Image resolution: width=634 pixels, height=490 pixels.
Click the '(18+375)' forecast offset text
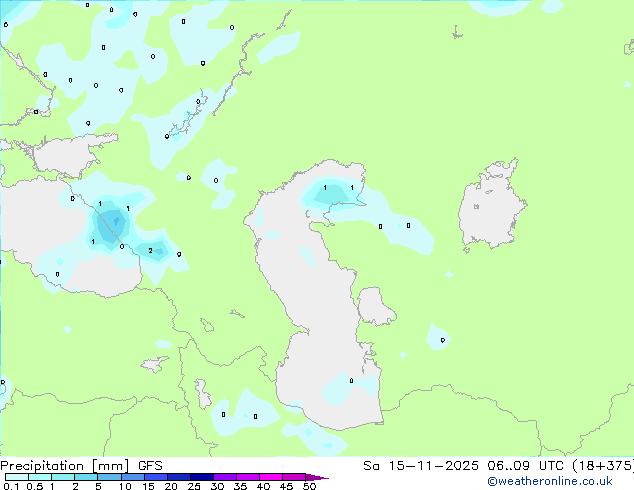(x=603, y=466)
